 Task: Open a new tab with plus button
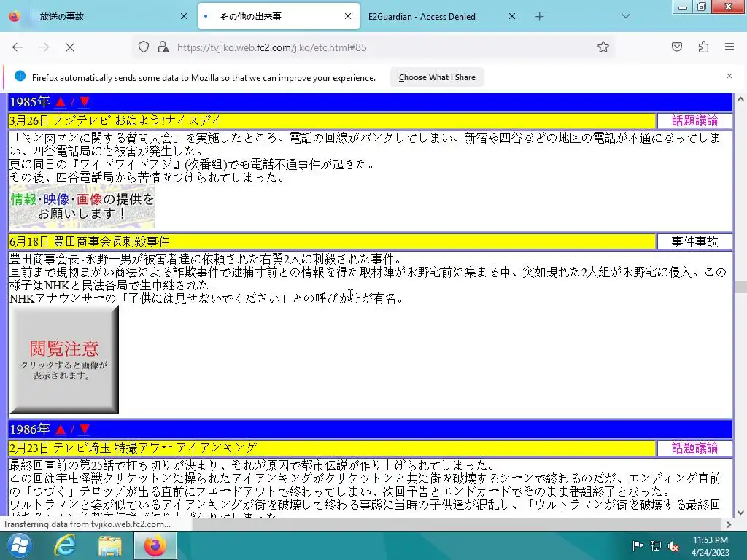(x=539, y=17)
